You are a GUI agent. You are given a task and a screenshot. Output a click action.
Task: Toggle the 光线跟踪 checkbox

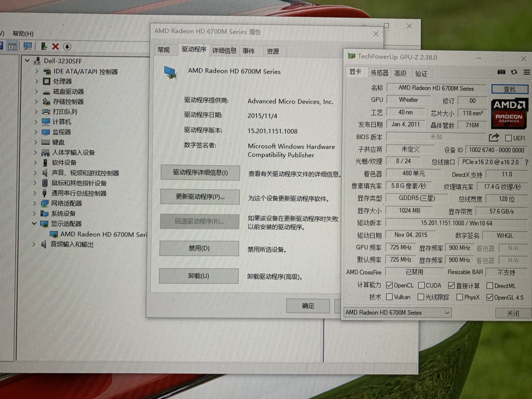(421, 297)
